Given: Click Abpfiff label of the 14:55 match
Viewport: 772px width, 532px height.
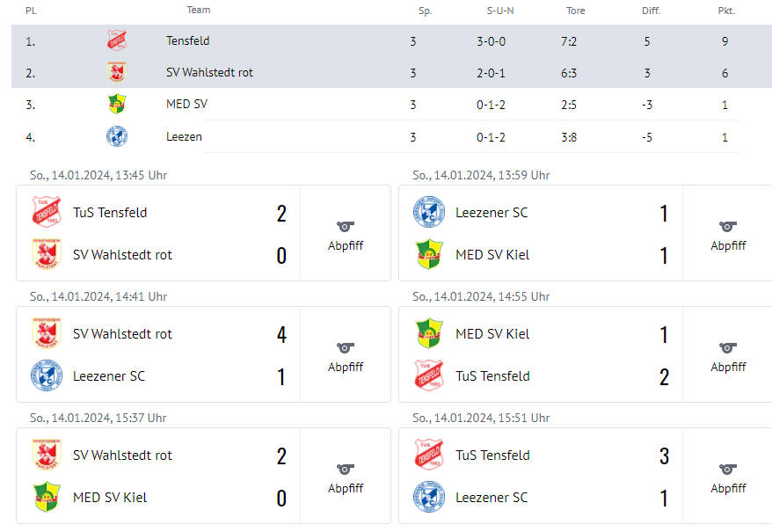Looking at the screenshot, I should tap(728, 367).
